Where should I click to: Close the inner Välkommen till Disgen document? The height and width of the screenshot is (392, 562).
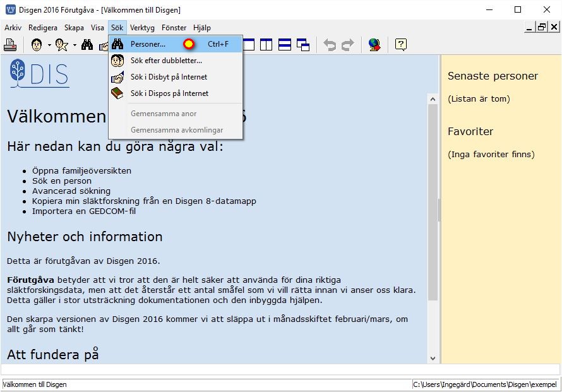(x=554, y=27)
